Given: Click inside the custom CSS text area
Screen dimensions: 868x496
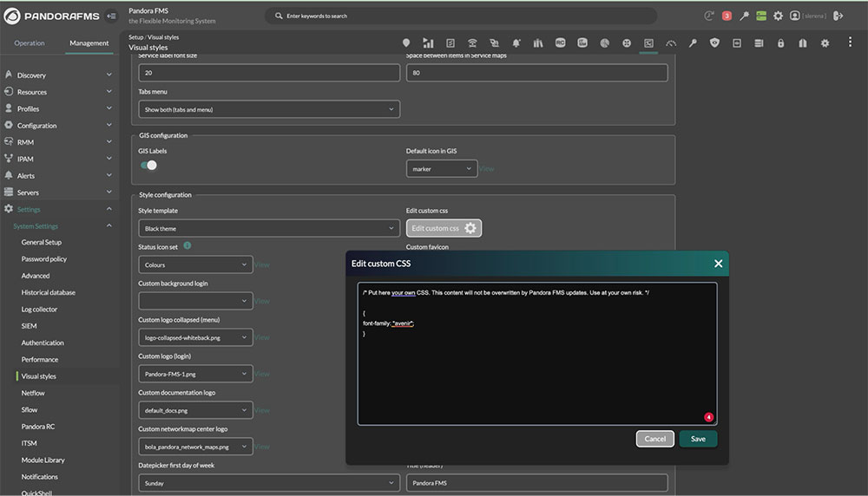Looking at the screenshot, I should point(537,354).
